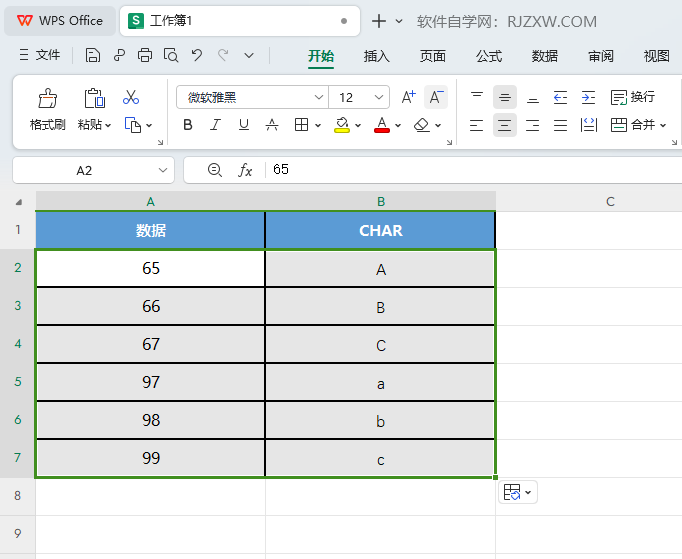
Task: Toggle Align Right
Action: coord(532,126)
